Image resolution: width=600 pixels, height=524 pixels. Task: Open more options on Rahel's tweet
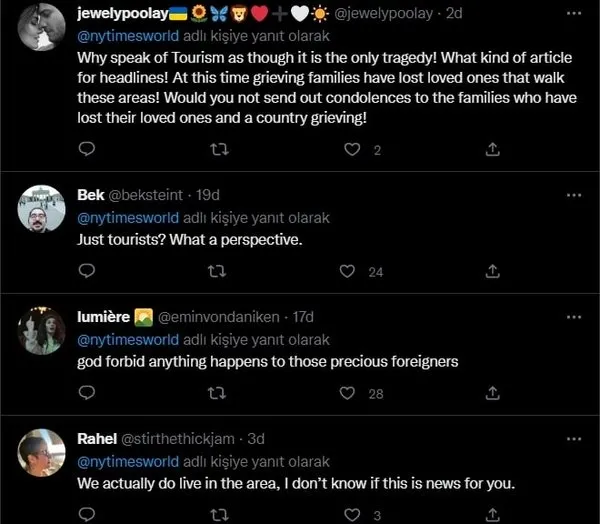(573, 438)
